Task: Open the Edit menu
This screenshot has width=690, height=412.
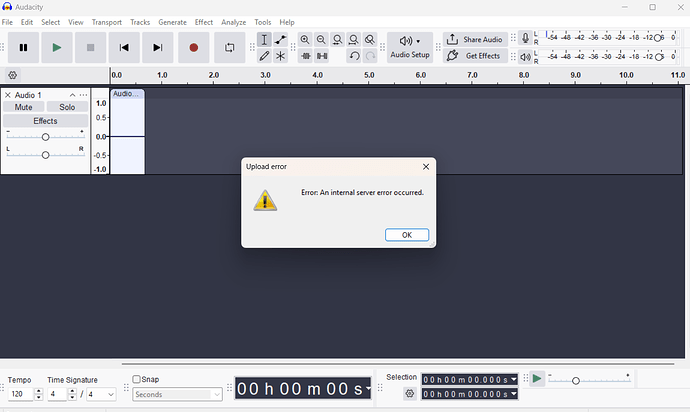Action: [x=27, y=22]
